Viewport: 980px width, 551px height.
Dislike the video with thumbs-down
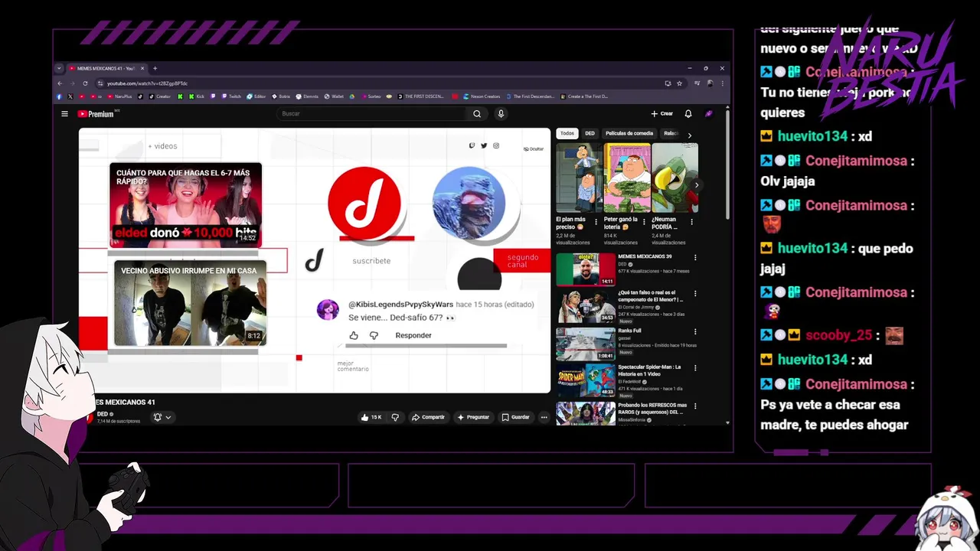point(395,417)
